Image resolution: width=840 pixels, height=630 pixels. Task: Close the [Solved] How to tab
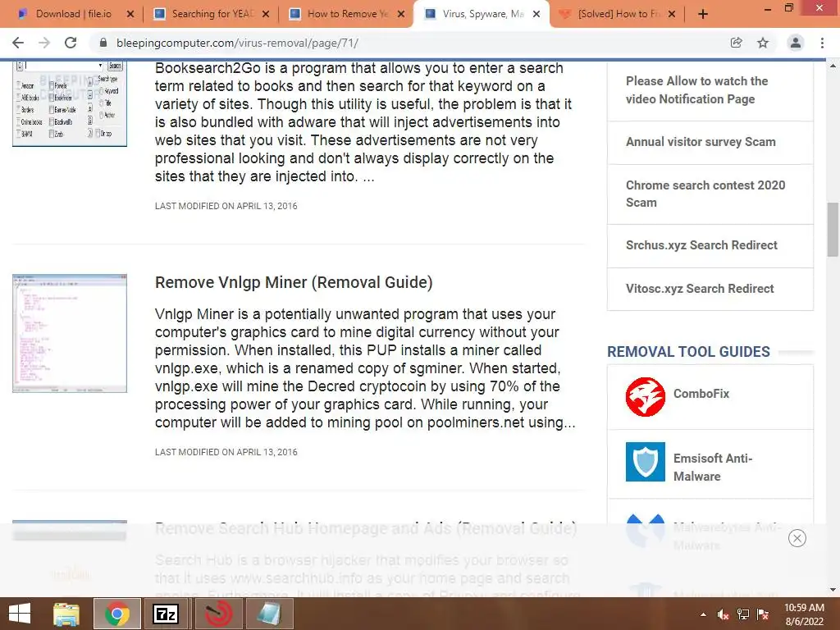click(x=672, y=15)
